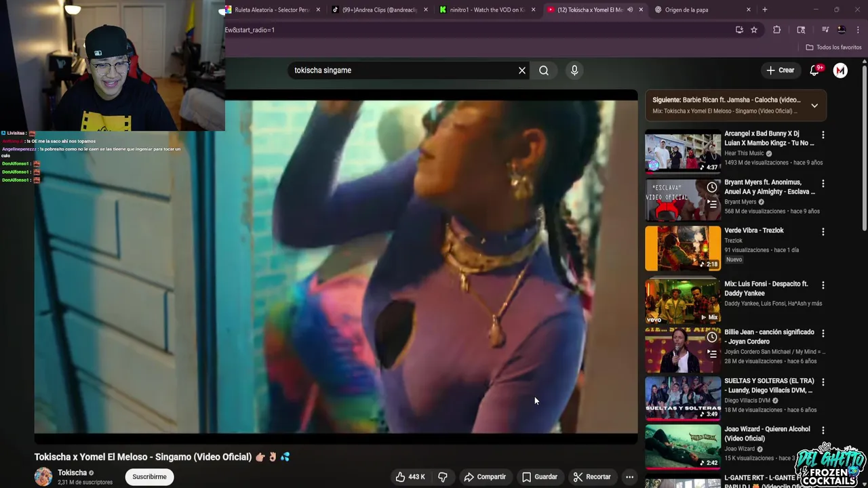Mute the playing Tokischa tab audio
This screenshot has width=868, height=488.
[x=630, y=10]
